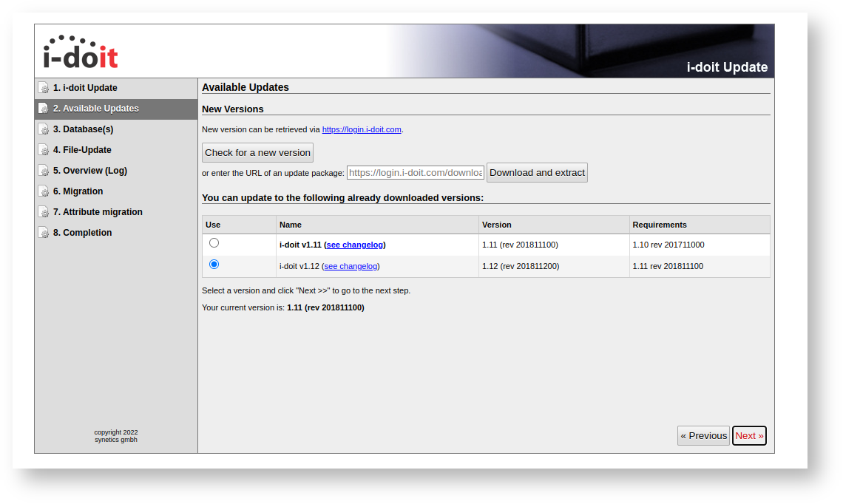Click 'Download and extract' button
Viewport: 843px width, 504px height.
537,172
